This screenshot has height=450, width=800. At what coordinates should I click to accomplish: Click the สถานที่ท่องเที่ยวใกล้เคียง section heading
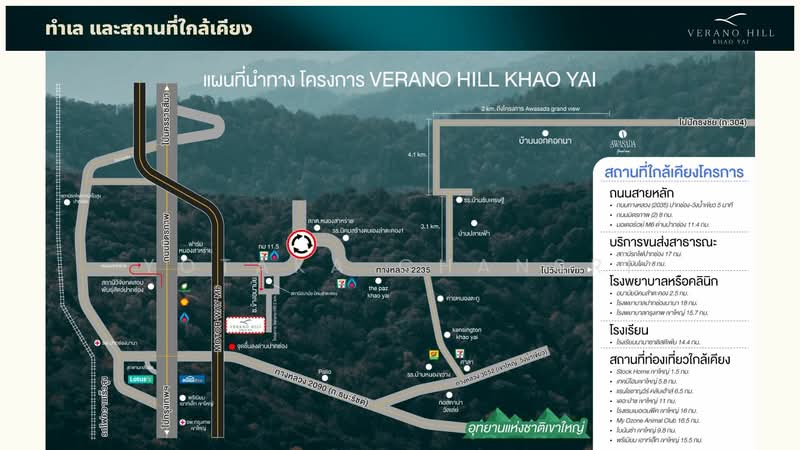pos(669,359)
